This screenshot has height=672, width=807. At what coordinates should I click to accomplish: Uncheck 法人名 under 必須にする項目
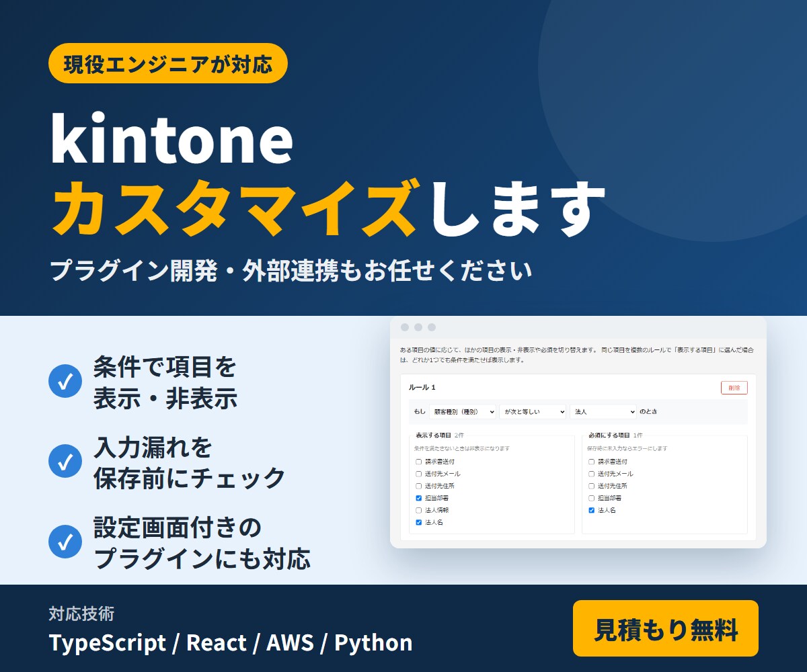[591, 510]
